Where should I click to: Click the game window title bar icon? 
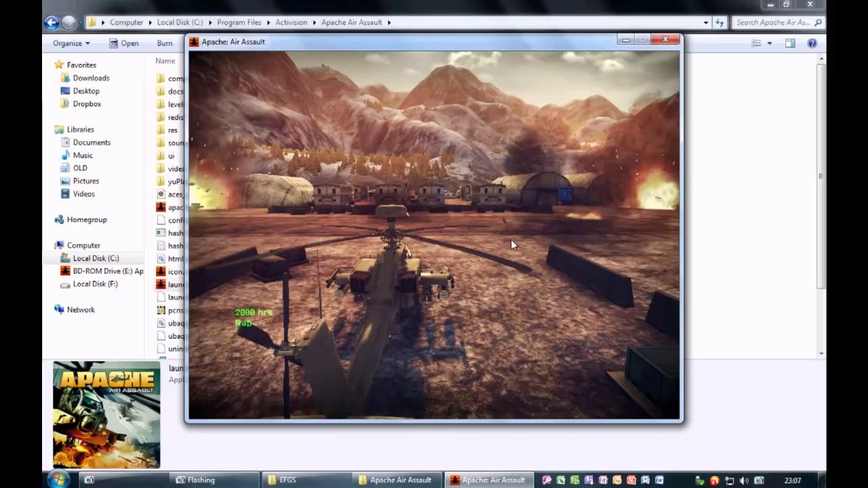tap(194, 42)
